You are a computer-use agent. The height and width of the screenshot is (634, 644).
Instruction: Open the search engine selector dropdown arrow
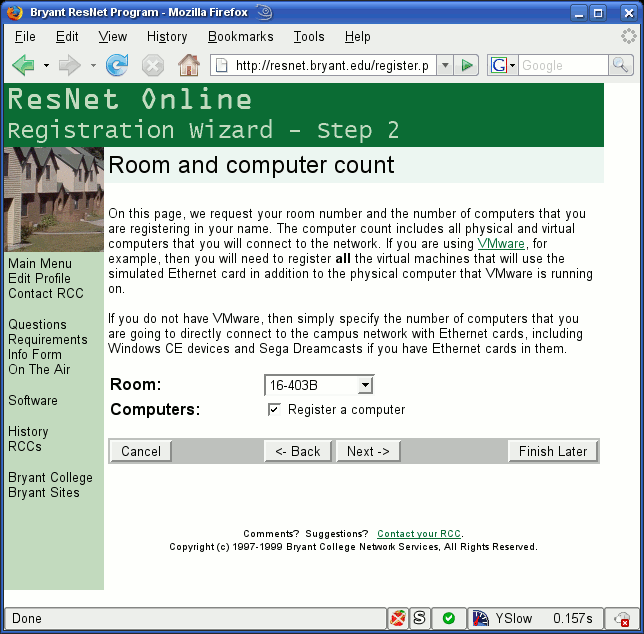pyautogui.click(x=513, y=65)
